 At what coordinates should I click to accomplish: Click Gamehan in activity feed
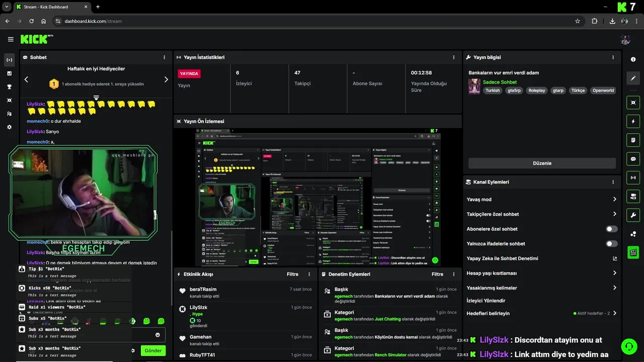pos(200,337)
